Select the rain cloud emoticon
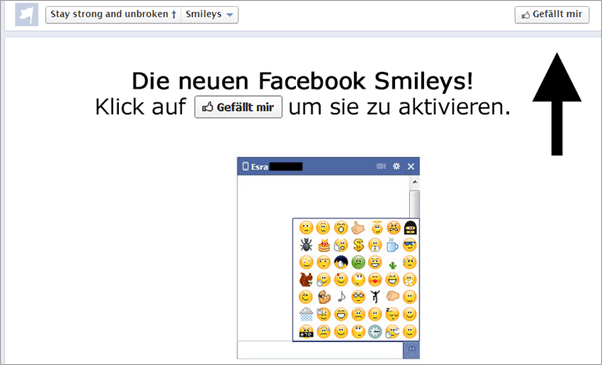This screenshot has width=602, height=365. coord(306,314)
